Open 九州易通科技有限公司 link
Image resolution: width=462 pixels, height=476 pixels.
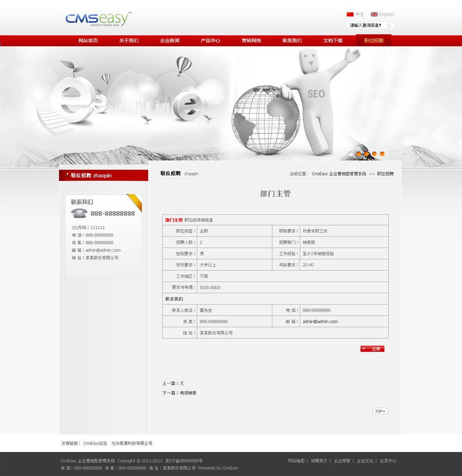point(132,443)
